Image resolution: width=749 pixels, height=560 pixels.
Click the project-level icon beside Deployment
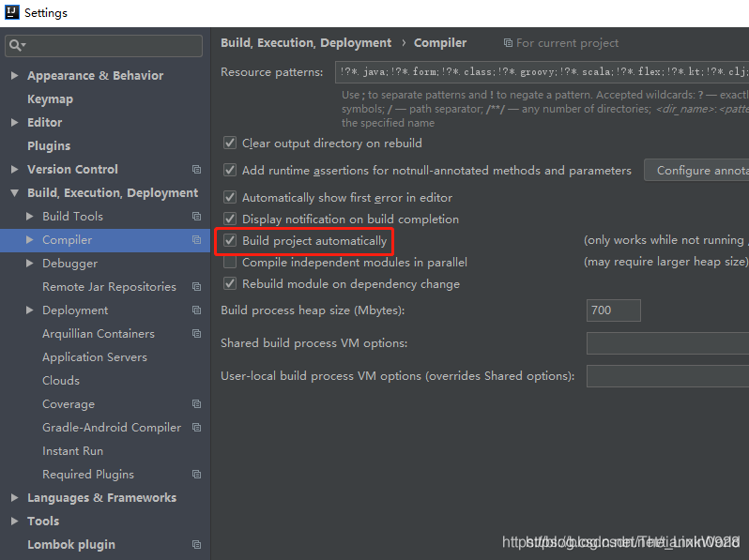[x=196, y=310]
